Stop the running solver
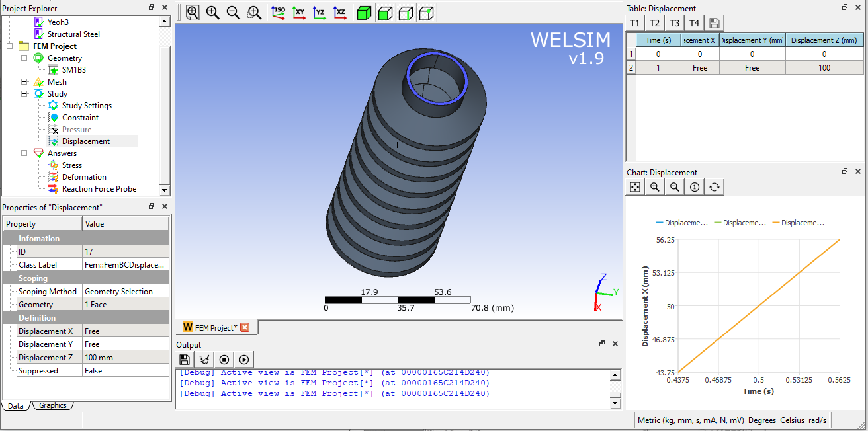The image size is (868, 431). (x=224, y=360)
